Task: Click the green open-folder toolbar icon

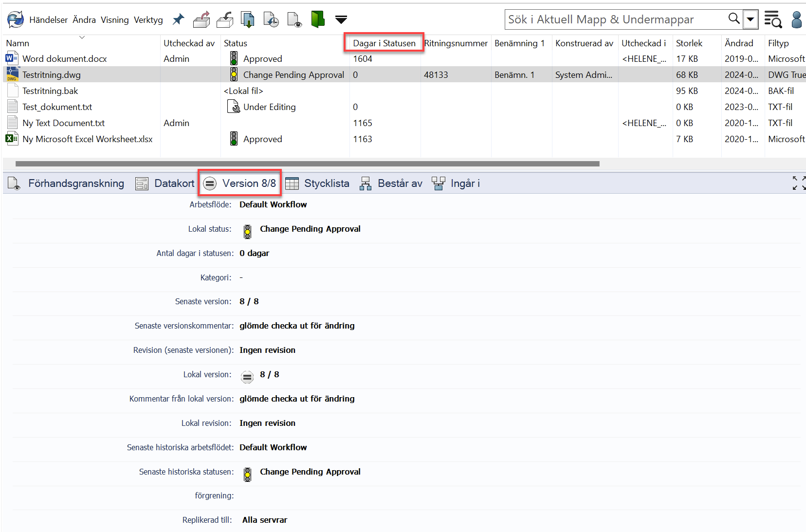Action: (318, 19)
